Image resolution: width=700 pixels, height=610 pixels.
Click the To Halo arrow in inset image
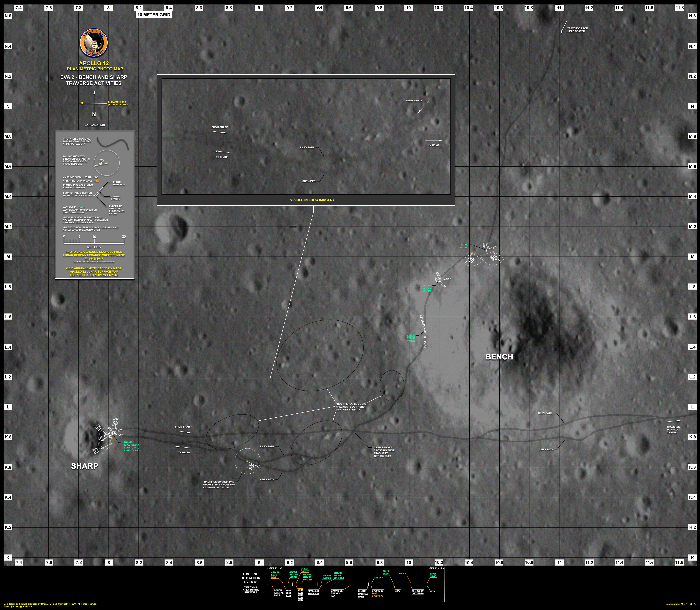point(434,141)
